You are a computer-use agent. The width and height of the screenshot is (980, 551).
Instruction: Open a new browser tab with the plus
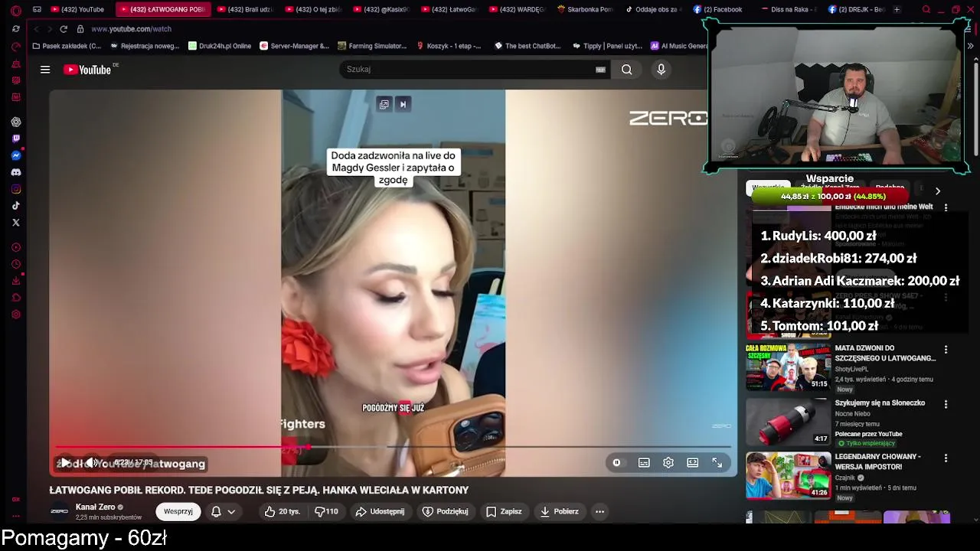tap(897, 10)
